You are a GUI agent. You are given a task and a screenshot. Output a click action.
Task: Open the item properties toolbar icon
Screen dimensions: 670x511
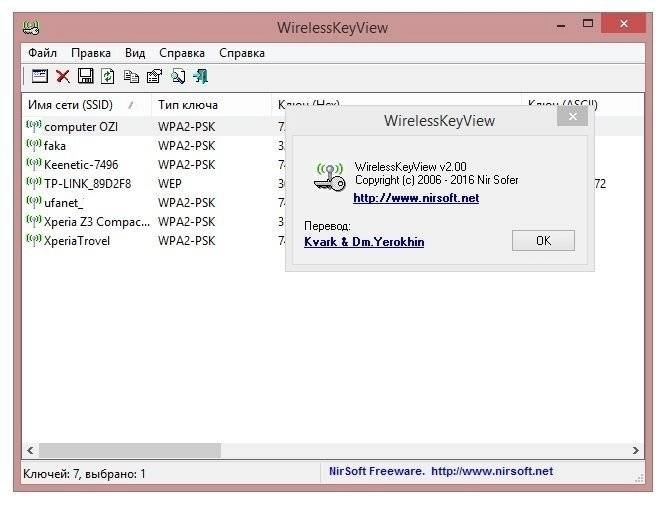click(154, 76)
